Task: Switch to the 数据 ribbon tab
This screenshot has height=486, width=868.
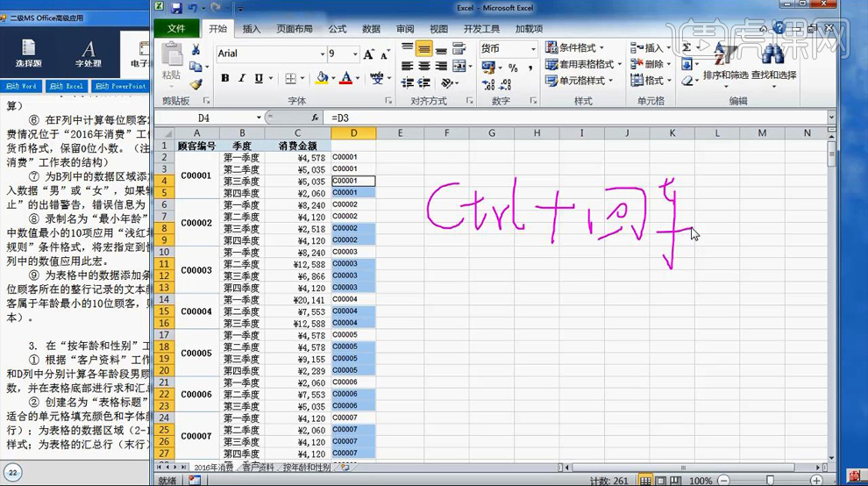Action: (372, 29)
